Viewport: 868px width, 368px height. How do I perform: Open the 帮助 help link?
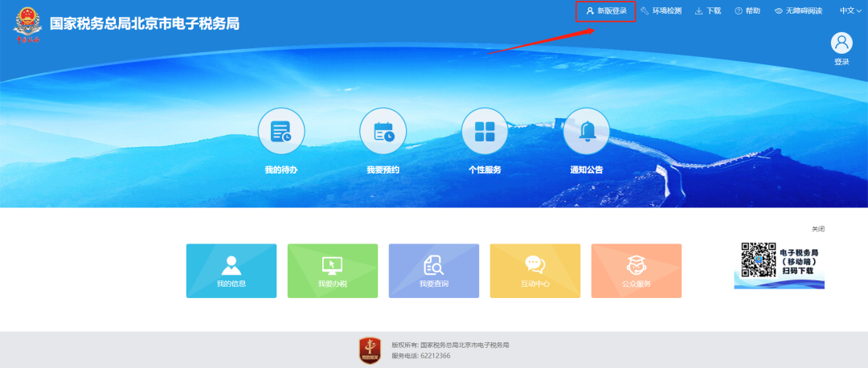(747, 11)
